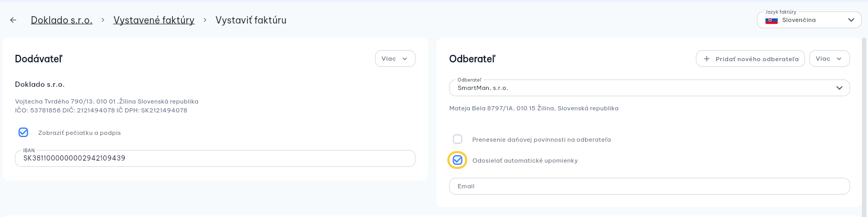This screenshot has height=217, width=868.
Task: Open the Jazyk faktúry language dropdown
Action: pos(809,20)
